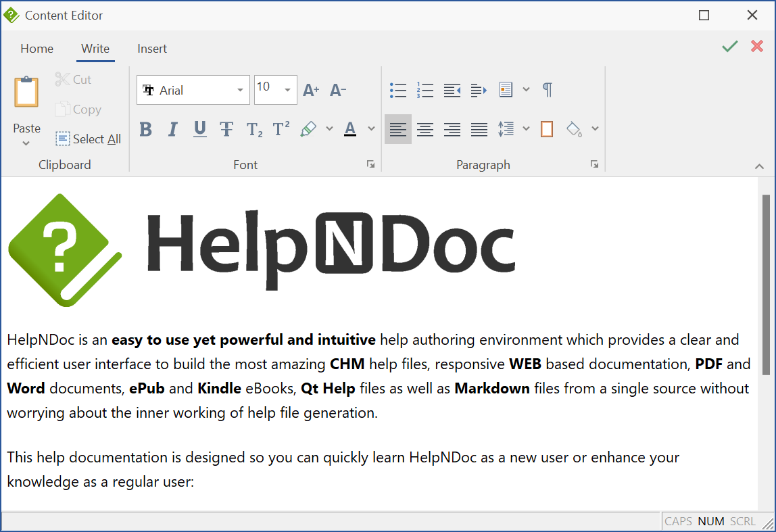The width and height of the screenshot is (776, 532).
Task: Expand the highlight color dropdown arrow
Action: [330, 128]
